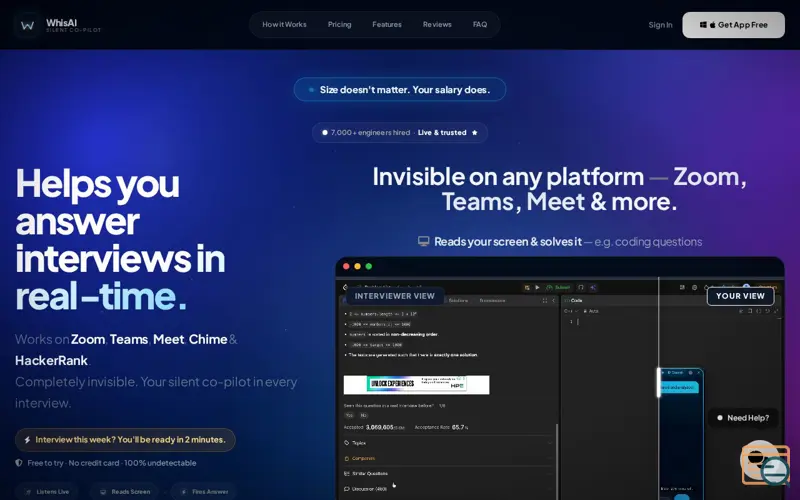Click the red window dot on the demo frame
Screen dimensions: 800x500
[x=346, y=266]
